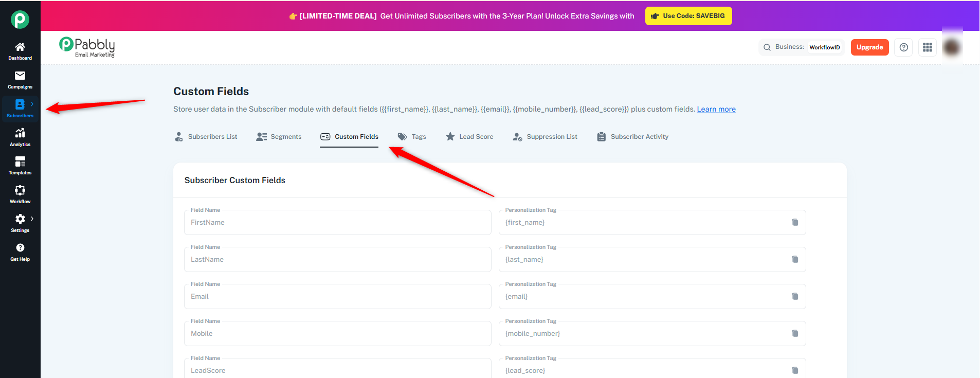Click the {first_name} personalization tag field

click(652, 223)
